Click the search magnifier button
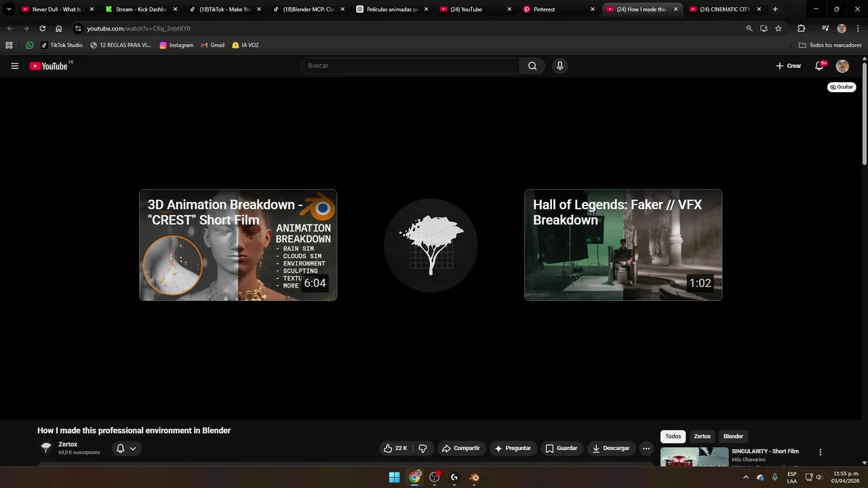Image resolution: width=868 pixels, height=488 pixels. (x=532, y=66)
